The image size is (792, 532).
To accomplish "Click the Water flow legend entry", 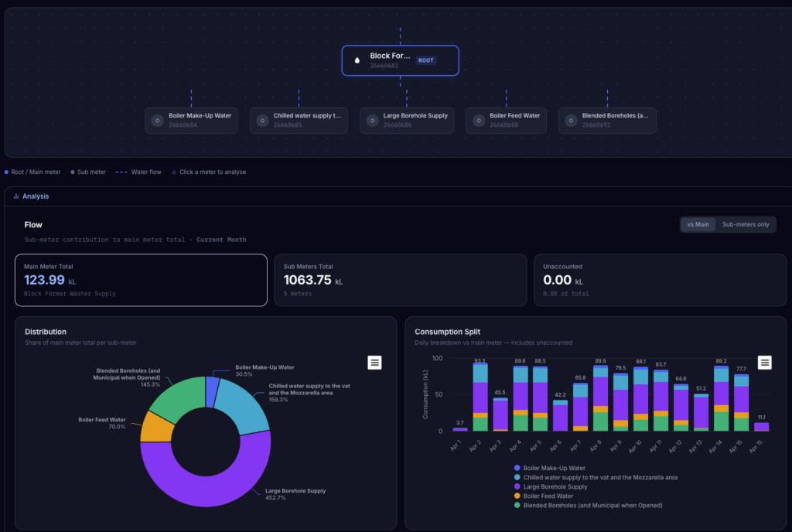I will (x=138, y=172).
